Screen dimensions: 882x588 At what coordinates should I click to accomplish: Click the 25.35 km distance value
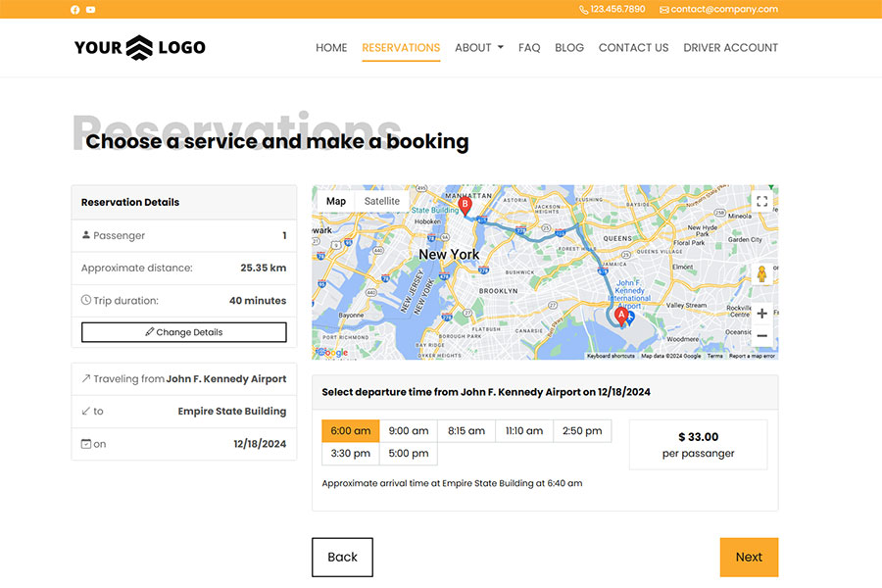tap(264, 268)
